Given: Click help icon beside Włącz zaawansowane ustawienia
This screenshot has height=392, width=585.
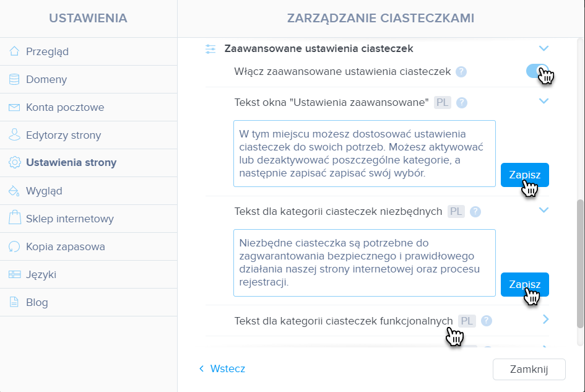Looking at the screenshot, I should pyautogui.click(x=461, y=72).
